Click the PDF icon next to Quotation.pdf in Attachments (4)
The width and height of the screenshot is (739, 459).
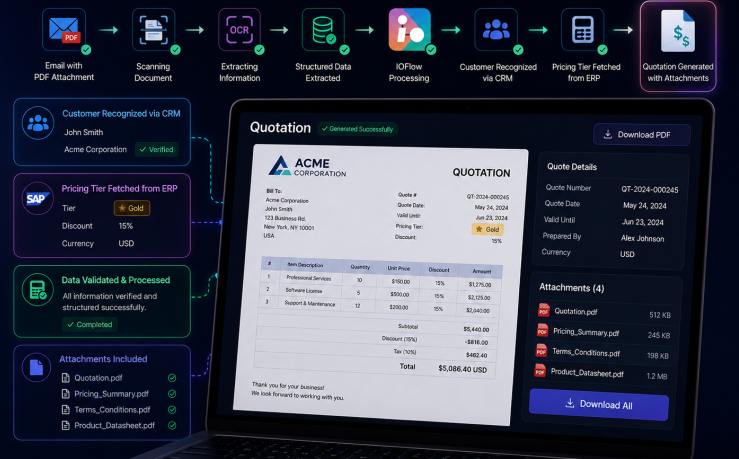click(x=544, y=310)
